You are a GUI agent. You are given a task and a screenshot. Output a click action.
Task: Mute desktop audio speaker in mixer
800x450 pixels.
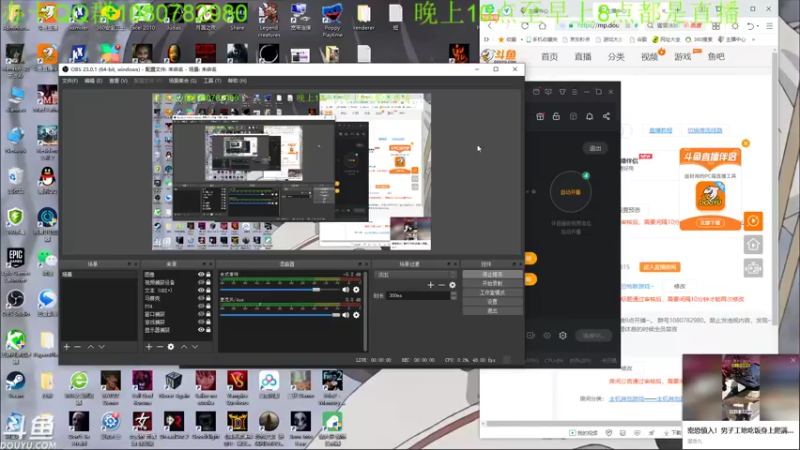pyautogui.click(x=346, y=289)
